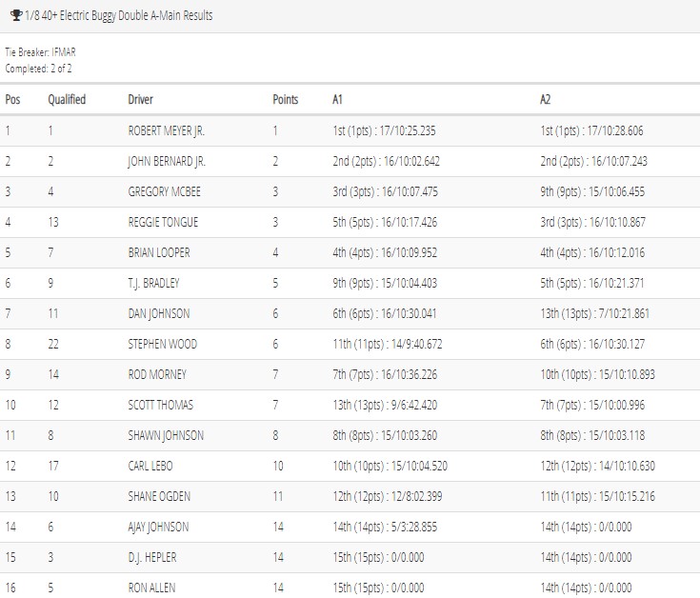Image resolution: width=700 pixels, height=598 pixels.
Task: Click the trophy icon in the results header
Action: pyautogui.click(x=16, y=15)
